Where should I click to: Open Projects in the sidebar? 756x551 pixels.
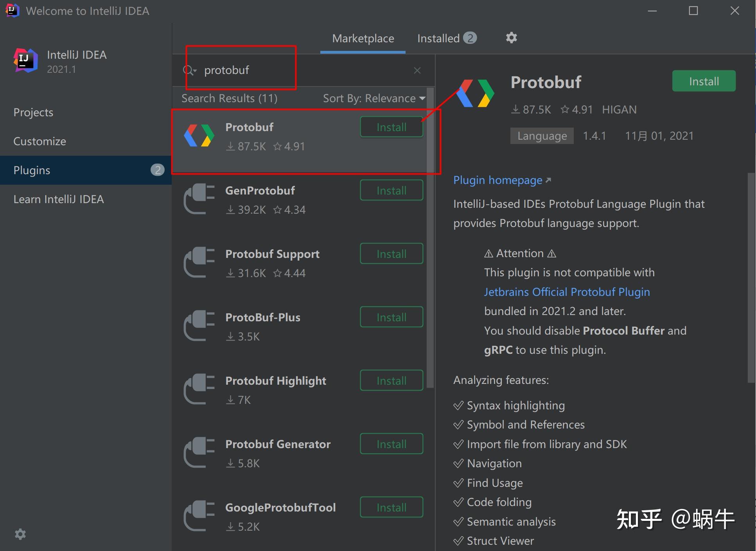[86, 112]
